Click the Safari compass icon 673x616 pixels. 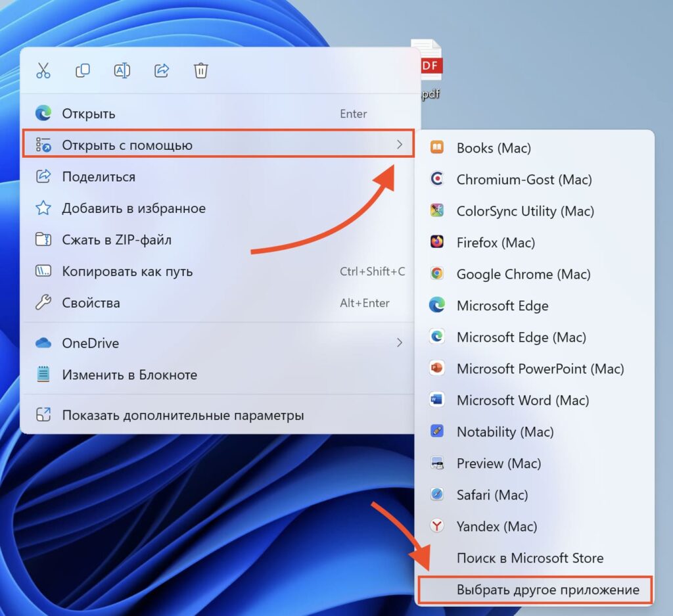pyautogui.click(x=437, y=494)
